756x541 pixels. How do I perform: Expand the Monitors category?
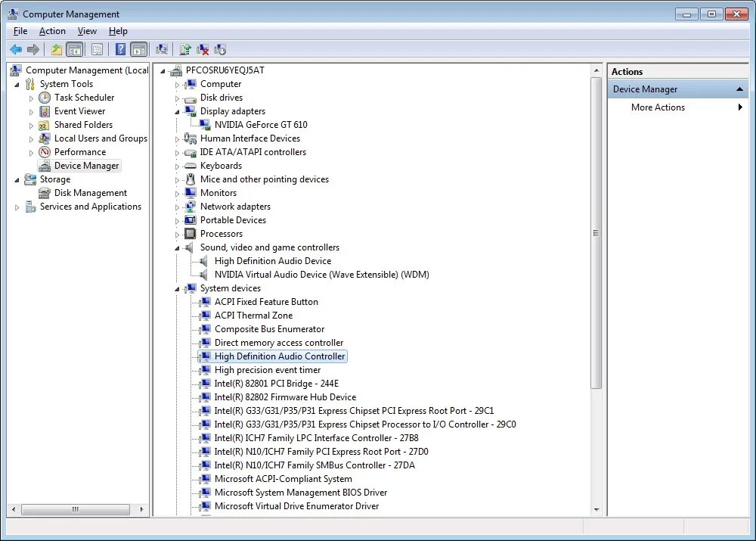coord(177,194)
